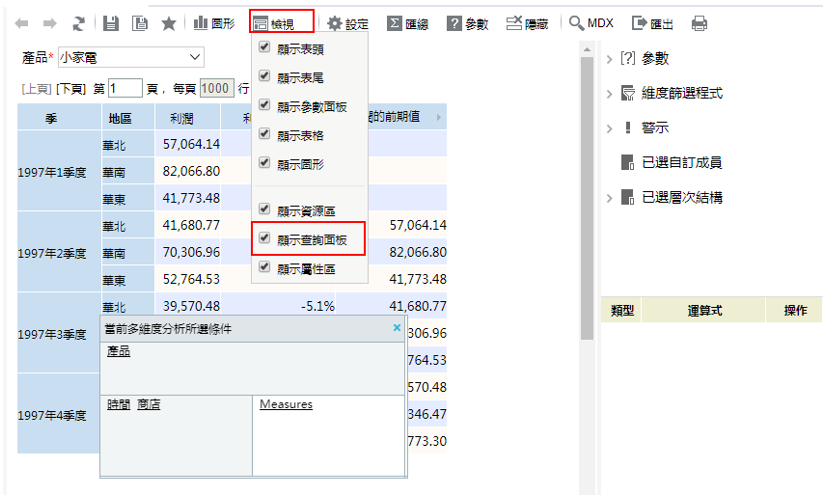
Task: Close the 當前多維度分析所選條件 panel
Action: click(397, 328)
